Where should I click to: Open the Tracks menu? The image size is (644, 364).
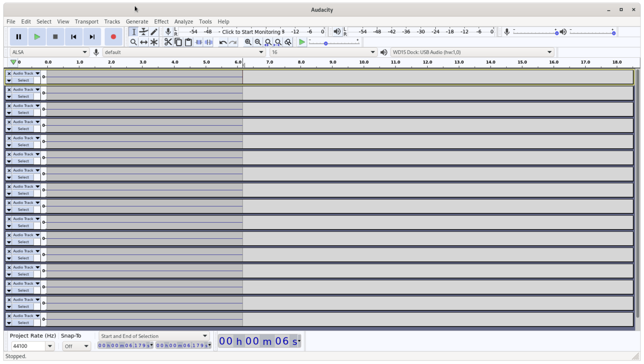(112, 22)
